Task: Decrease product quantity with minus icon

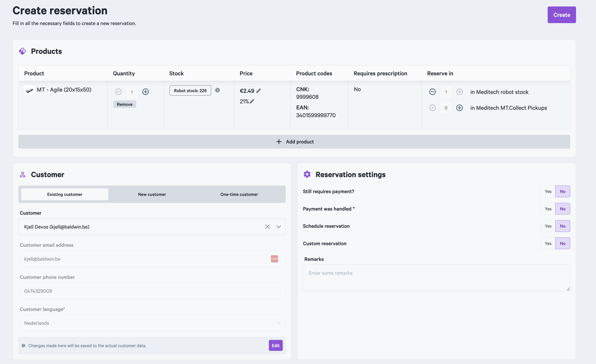Action: pos(118,92)
